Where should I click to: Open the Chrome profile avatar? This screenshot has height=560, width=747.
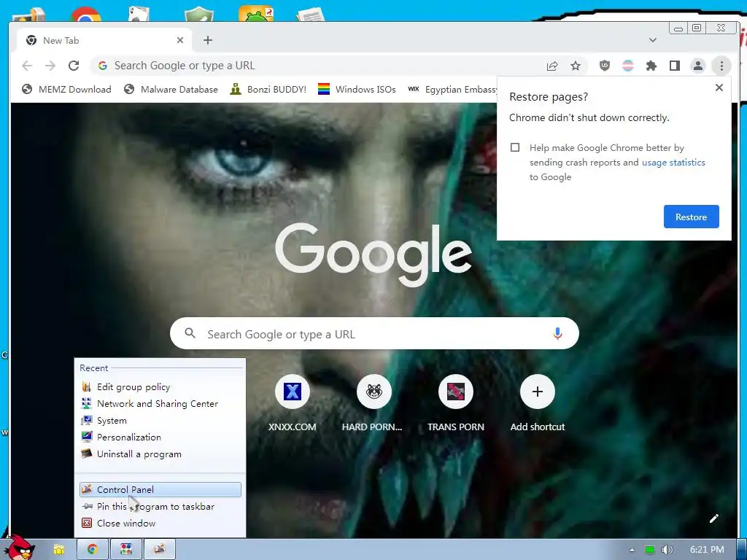(698, 66)
